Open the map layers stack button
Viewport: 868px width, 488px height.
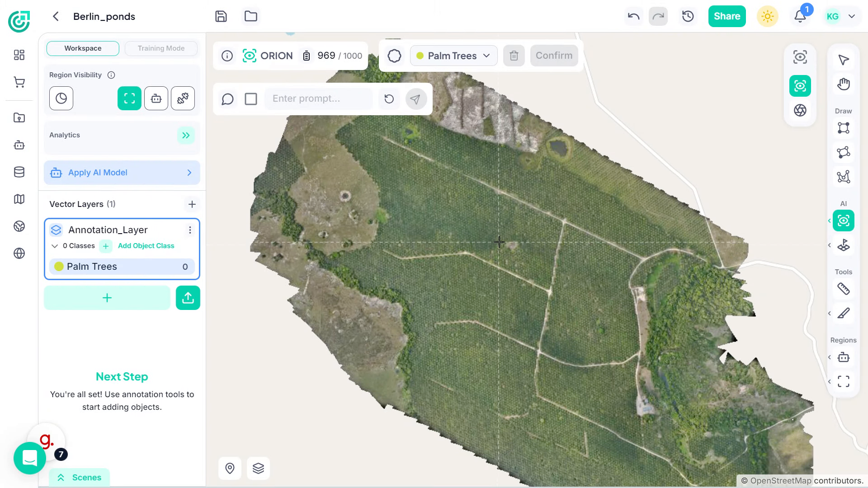tap(258, 469)
